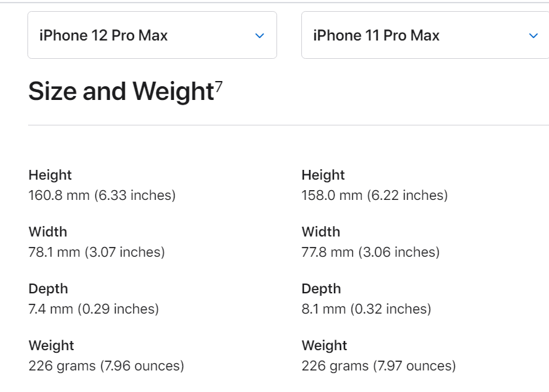Click the Depth label above 8.1 mm
549x392 pixels.
(322, 289)
